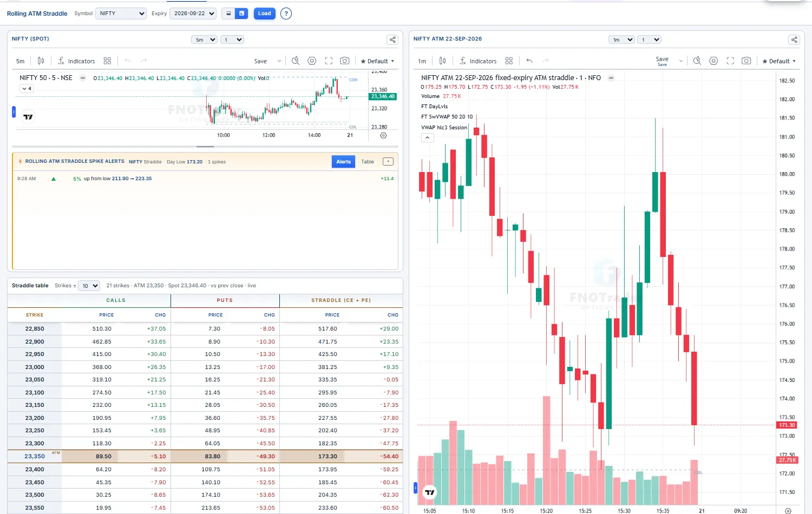Open the Symbol NIFTY dropdown

[x=121, y=14]
